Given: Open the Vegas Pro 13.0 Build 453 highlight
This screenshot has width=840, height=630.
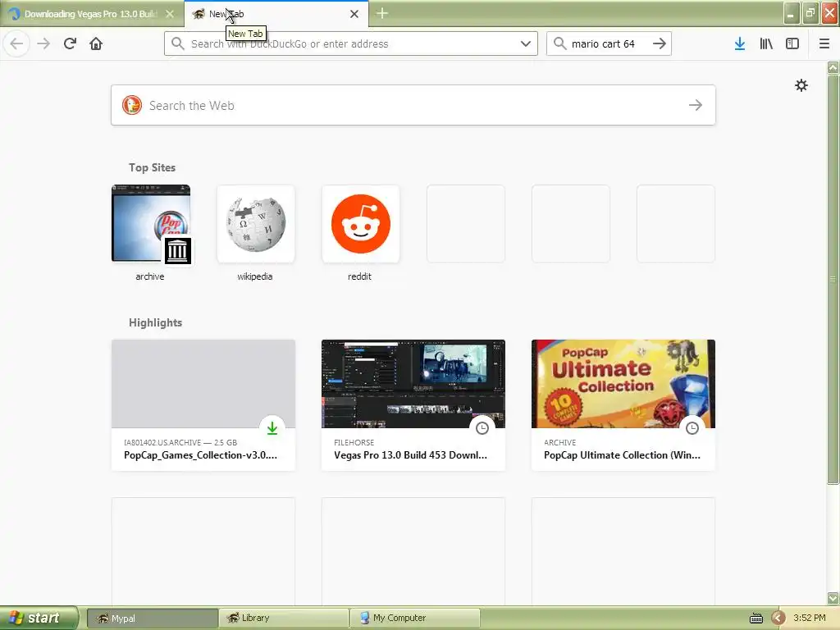Looking at the screenshot, I should click(413, 405).
